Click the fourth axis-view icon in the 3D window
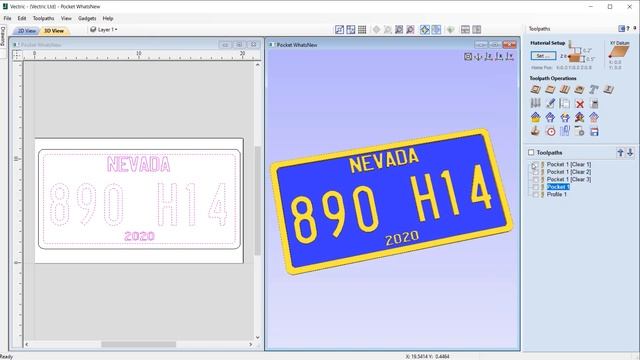 click(x=499, y=56)
